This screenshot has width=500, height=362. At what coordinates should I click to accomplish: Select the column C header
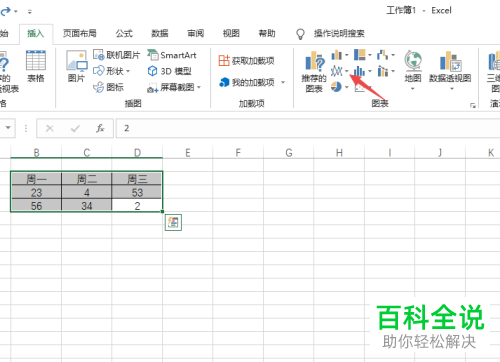click(87, 153)
